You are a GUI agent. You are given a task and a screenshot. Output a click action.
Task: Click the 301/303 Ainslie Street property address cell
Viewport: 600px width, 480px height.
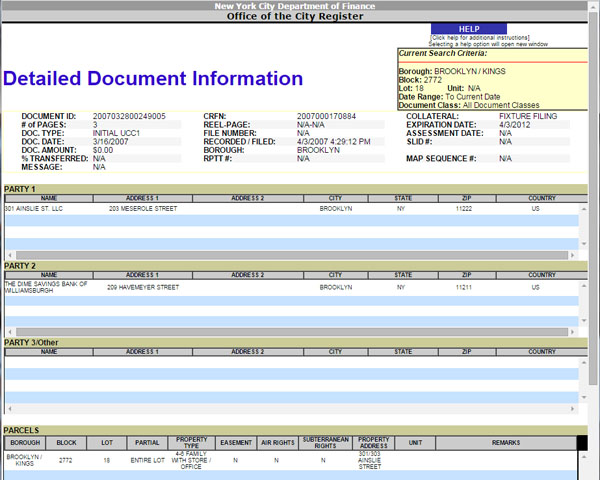click(373, 461)
